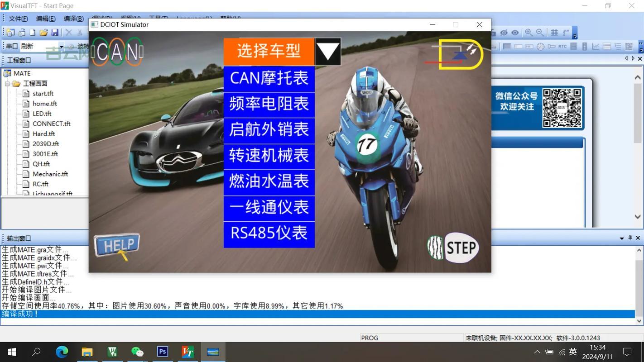Toggle the open eye visibility icon

coord(515,33)
